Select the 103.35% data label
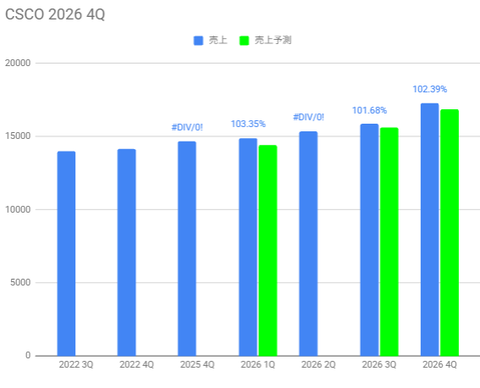Viewport: 480px width, 388px height. pyautogui.click(x=248, y=124)
